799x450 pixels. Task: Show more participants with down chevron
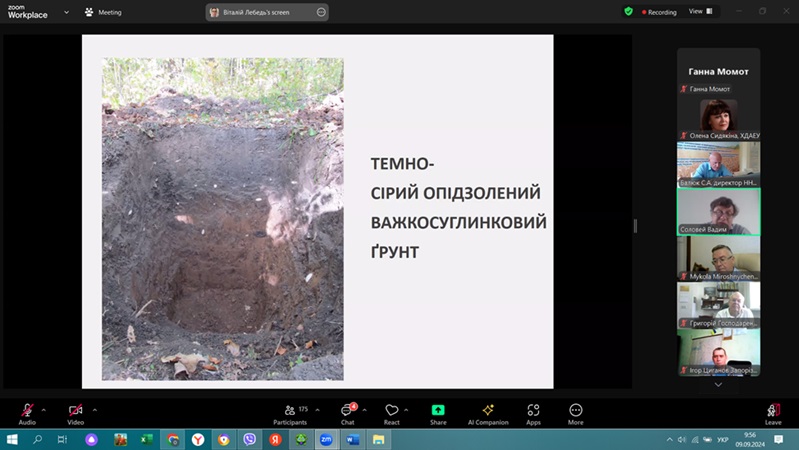click(x=718, y=385)
